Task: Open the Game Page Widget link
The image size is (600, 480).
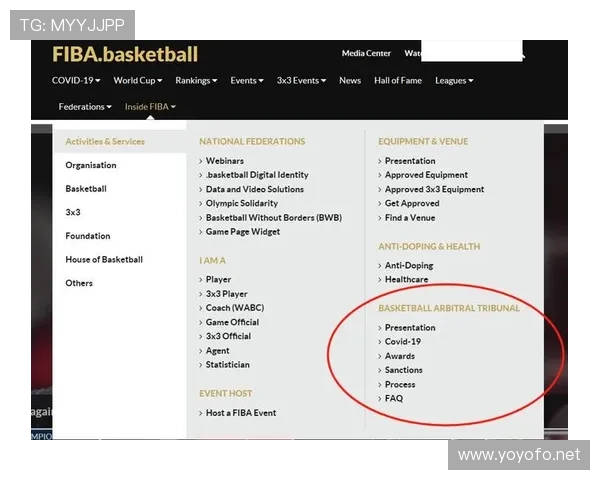Action: tap(243, 232)
